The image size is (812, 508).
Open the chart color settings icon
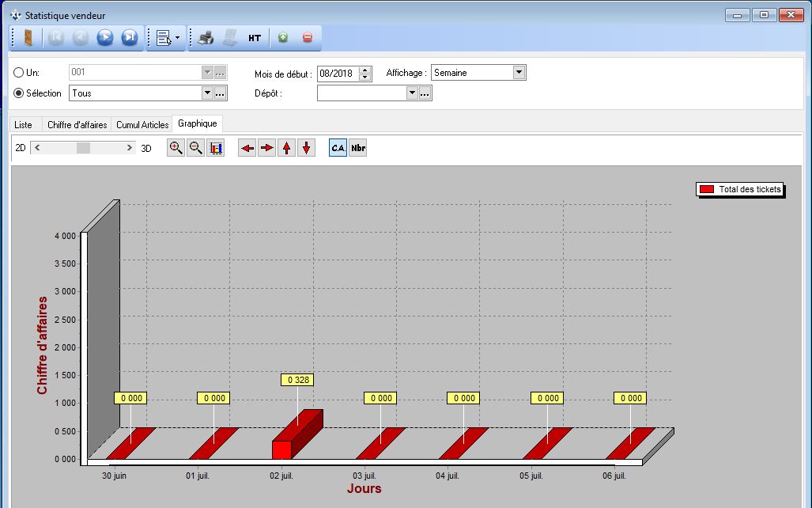pos(216,148)
